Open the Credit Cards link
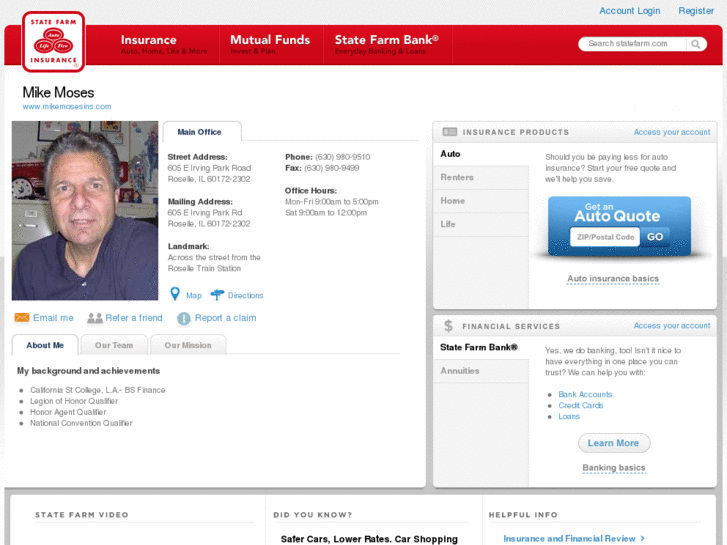The width and height of the screenshot is (727, 545). point(580,405)
